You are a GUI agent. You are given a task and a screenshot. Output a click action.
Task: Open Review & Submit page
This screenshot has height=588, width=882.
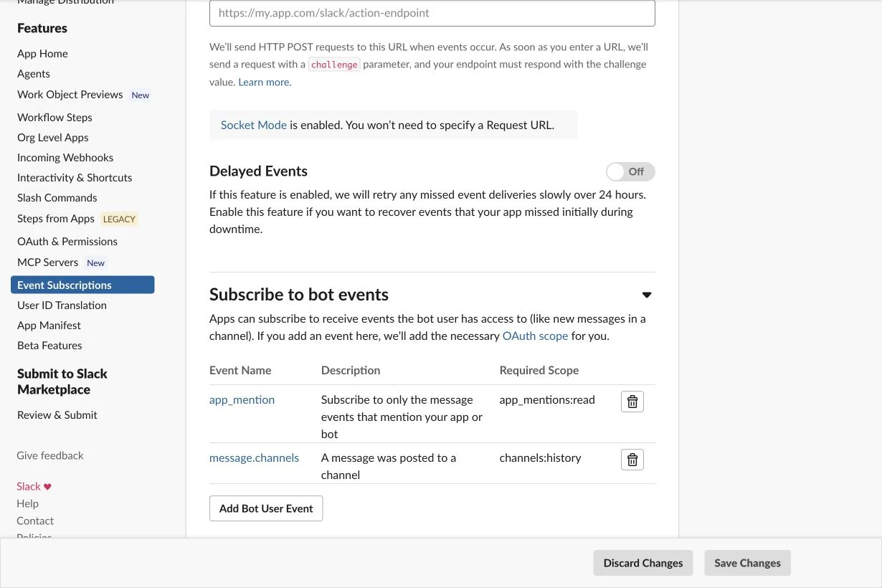pos(57,415)
